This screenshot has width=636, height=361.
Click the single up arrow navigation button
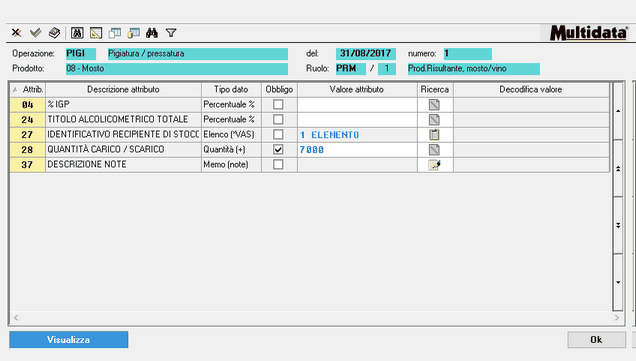pos(618,111)
